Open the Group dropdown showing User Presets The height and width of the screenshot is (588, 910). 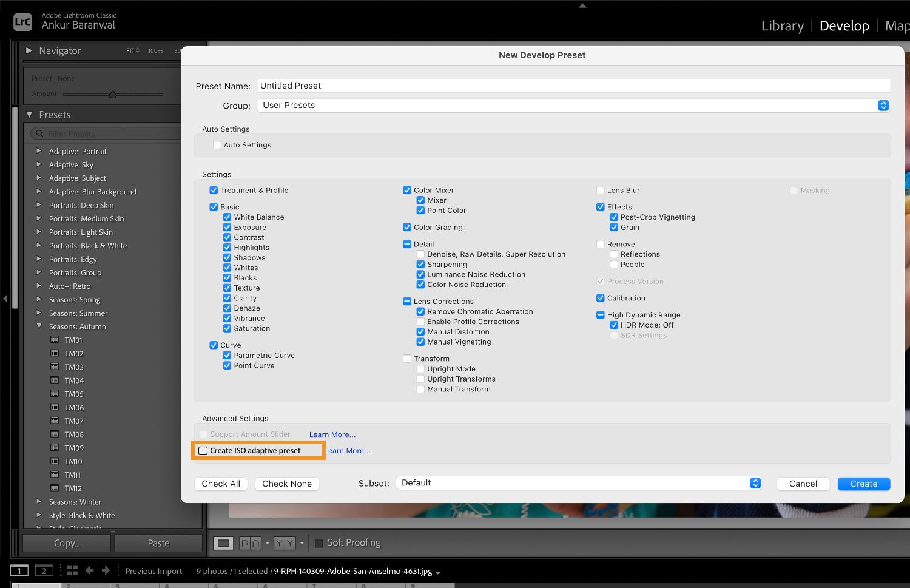click(x=573, y=105)
